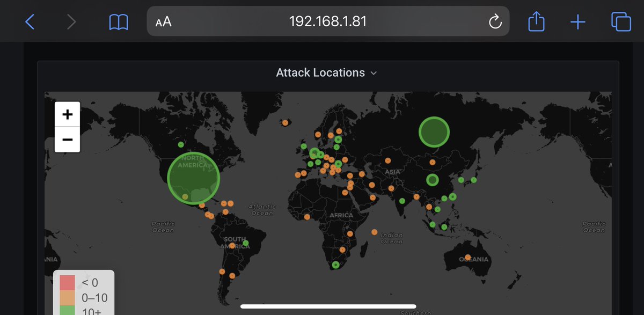The width and height of the screenshot is (644, 315).
Task: Zoom in the map with plus button
Action: pos(68,114)
